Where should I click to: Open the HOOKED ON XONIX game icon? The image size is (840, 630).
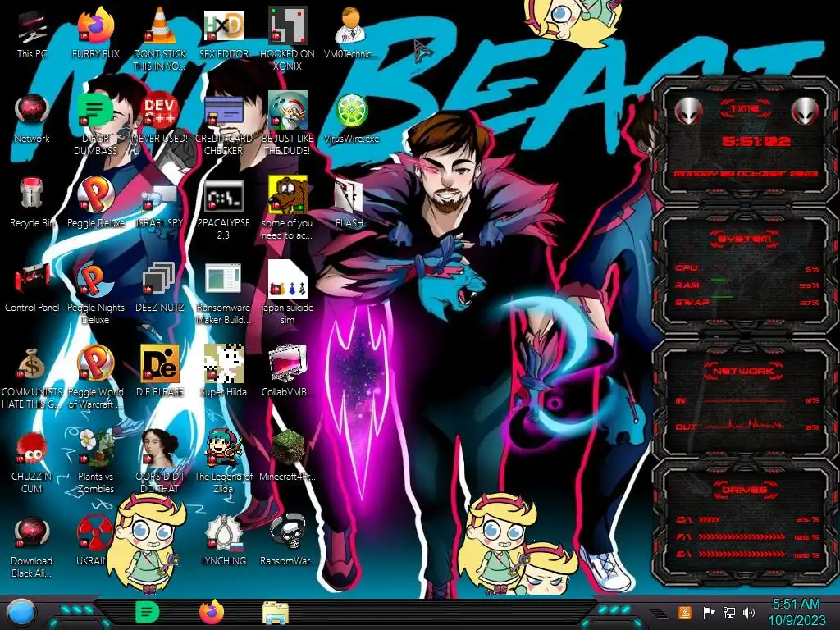(288, 27)
